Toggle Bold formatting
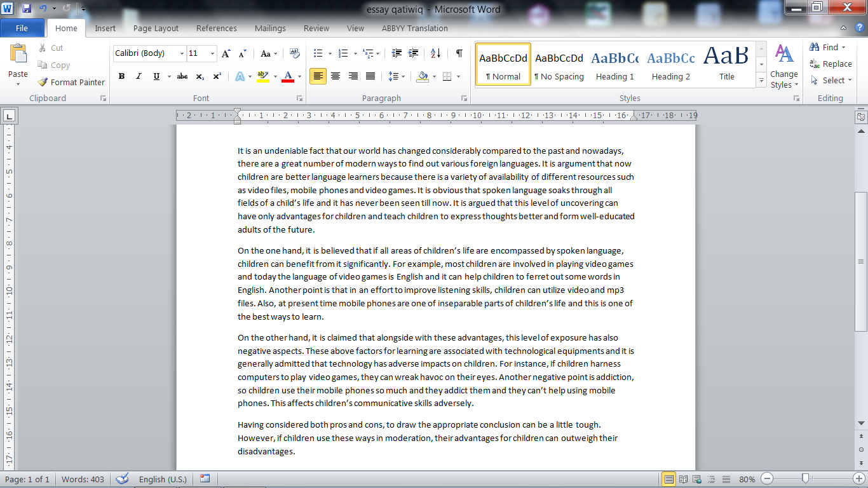Viewport: 868px width, 488px height. click(x=121, y=76)
